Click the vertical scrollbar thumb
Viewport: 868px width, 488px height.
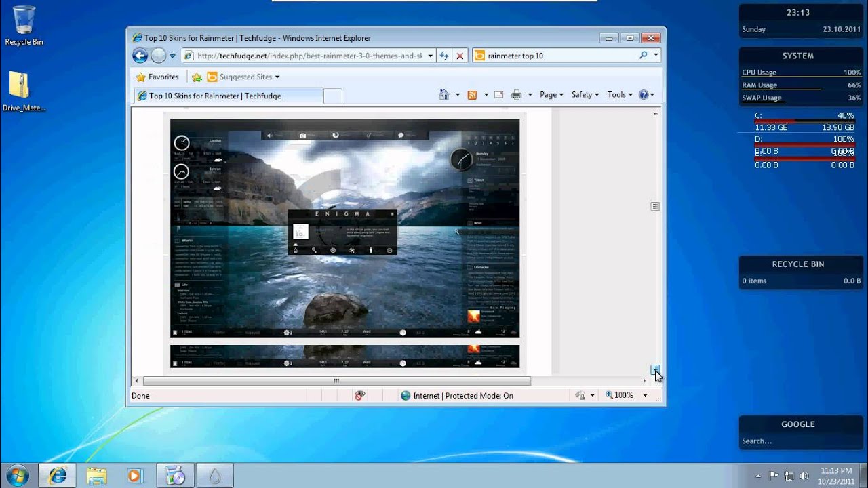[x=655, y=206]
